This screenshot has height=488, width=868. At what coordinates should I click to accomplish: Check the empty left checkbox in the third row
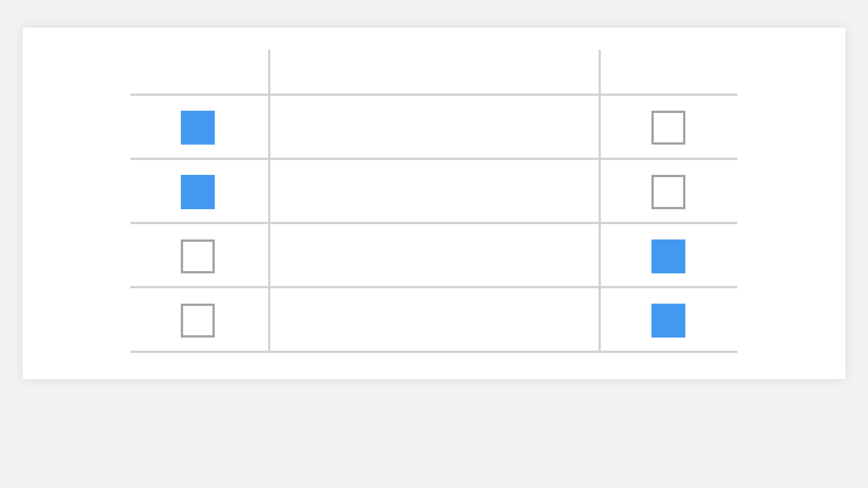pyautogui.click(x=198, y=256)
